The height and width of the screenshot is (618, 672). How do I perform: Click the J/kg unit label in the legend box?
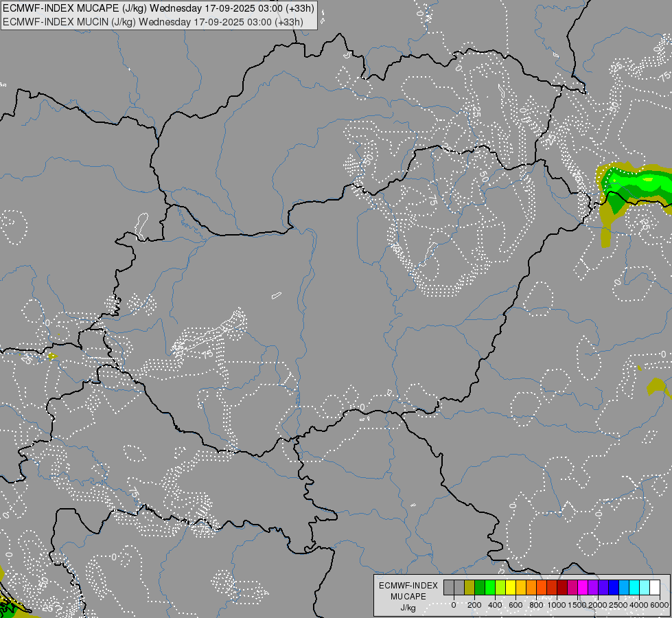(x=408, y=608)
